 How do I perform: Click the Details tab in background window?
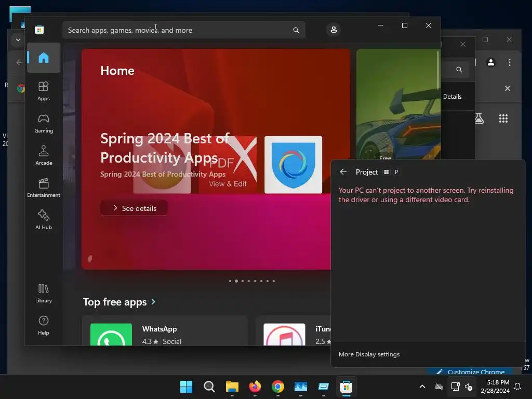[453, 96]
